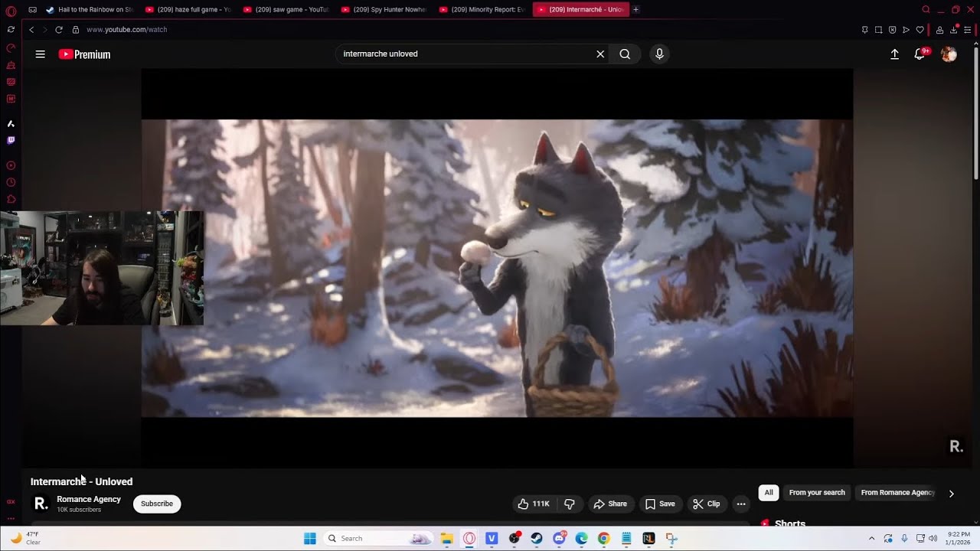980x551 pixels.
Task: Create a clip with the Clip button
Action: [x=706, y=504]
